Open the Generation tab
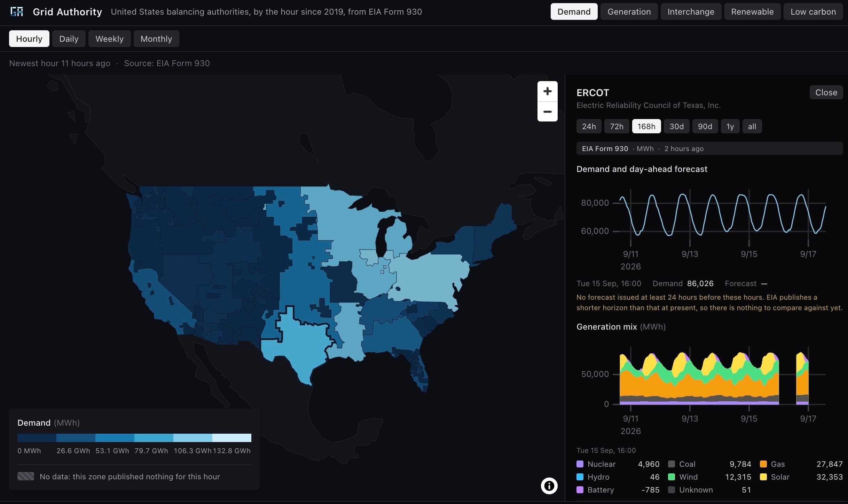This screenshot has height=504, width=848. [629, 11]
